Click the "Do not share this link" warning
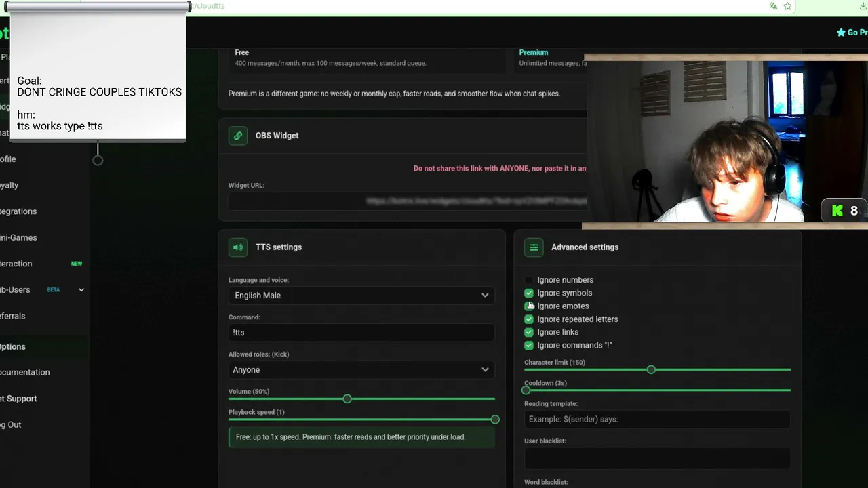 (x=500, y=169)
